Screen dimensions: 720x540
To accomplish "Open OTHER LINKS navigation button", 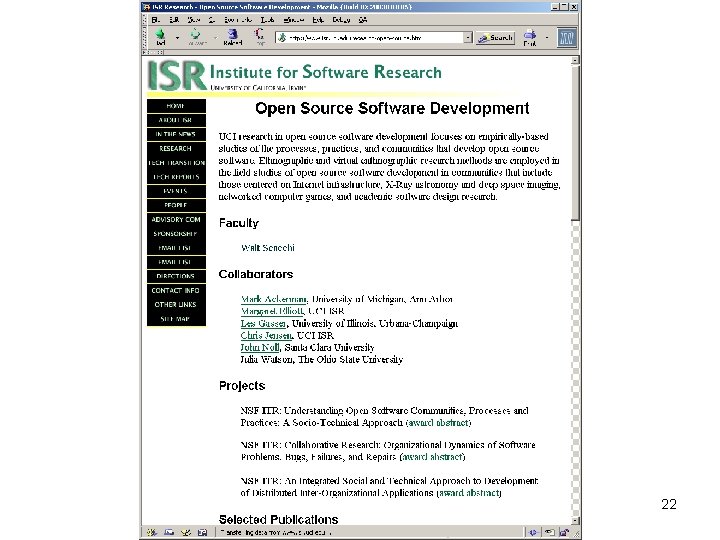I will point(176,304).
